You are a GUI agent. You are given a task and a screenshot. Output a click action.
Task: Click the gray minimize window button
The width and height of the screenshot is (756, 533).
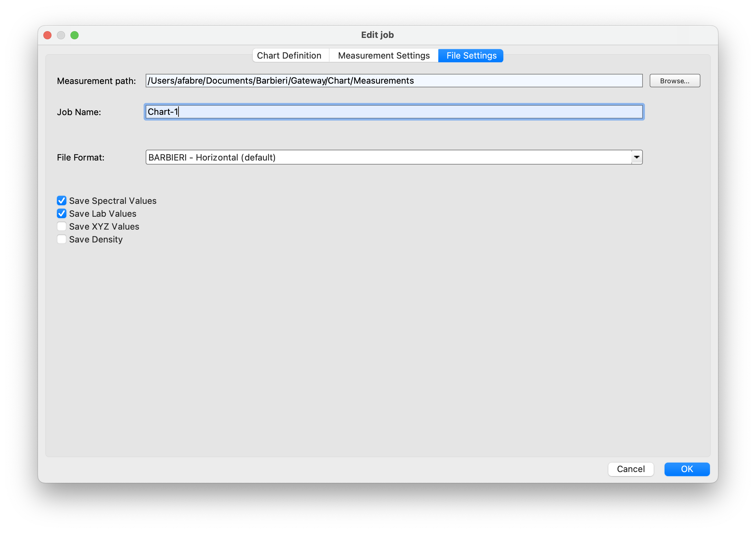[61, 35]
